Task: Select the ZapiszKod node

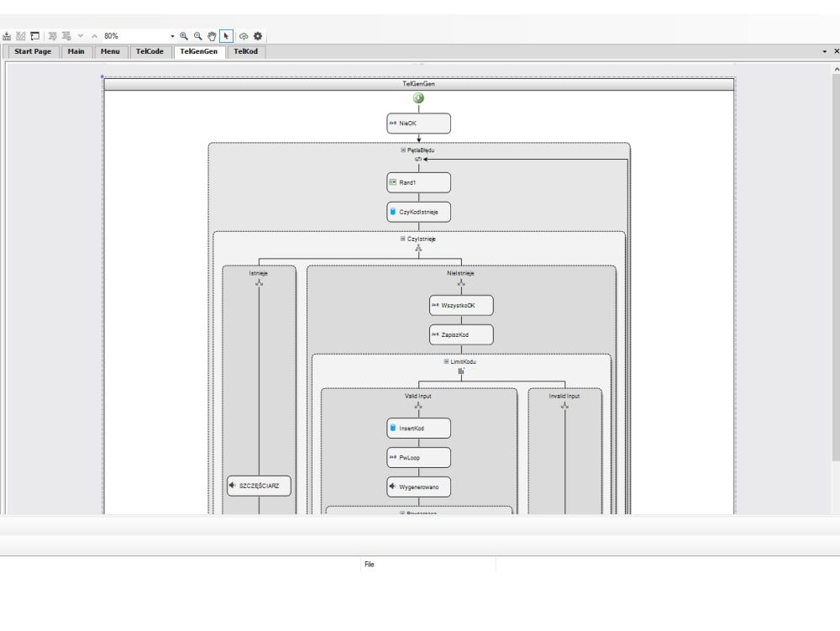Action: pyautogui.click(x=461, y=334)
